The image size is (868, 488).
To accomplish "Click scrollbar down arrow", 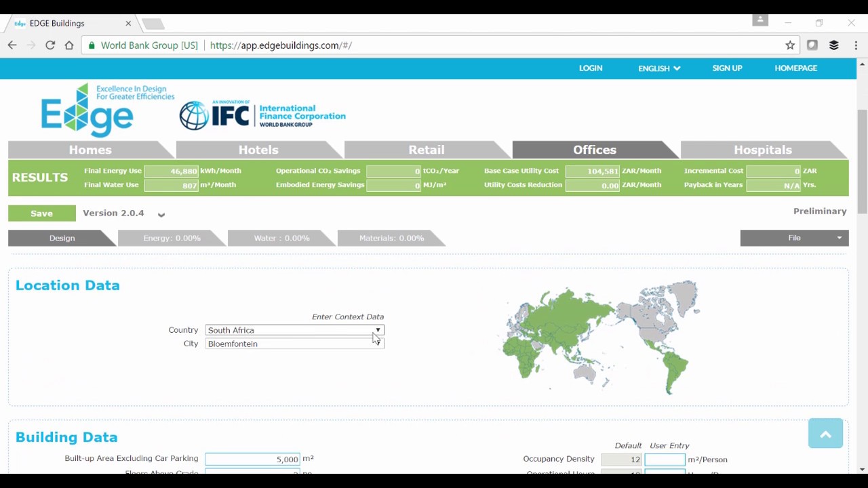I will (862, 469).
